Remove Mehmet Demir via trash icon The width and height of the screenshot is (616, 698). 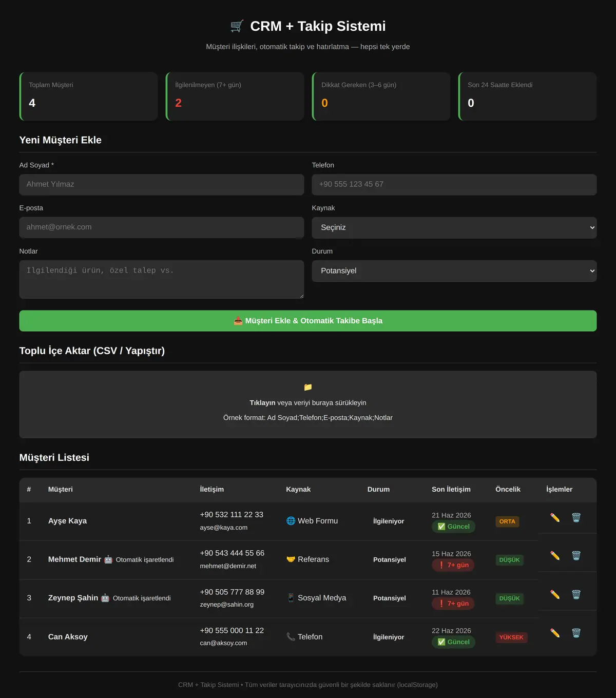[x=576, y=555]
